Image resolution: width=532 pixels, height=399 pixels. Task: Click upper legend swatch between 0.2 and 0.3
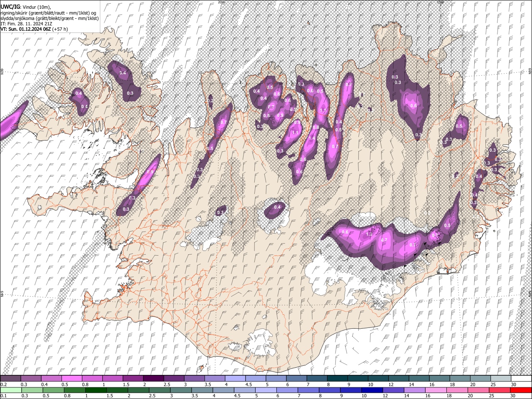pos(11,378)
